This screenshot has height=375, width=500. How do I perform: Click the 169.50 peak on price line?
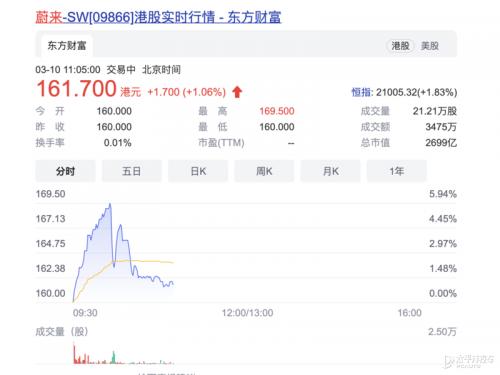pyautogui.click(x=110, y=204)
